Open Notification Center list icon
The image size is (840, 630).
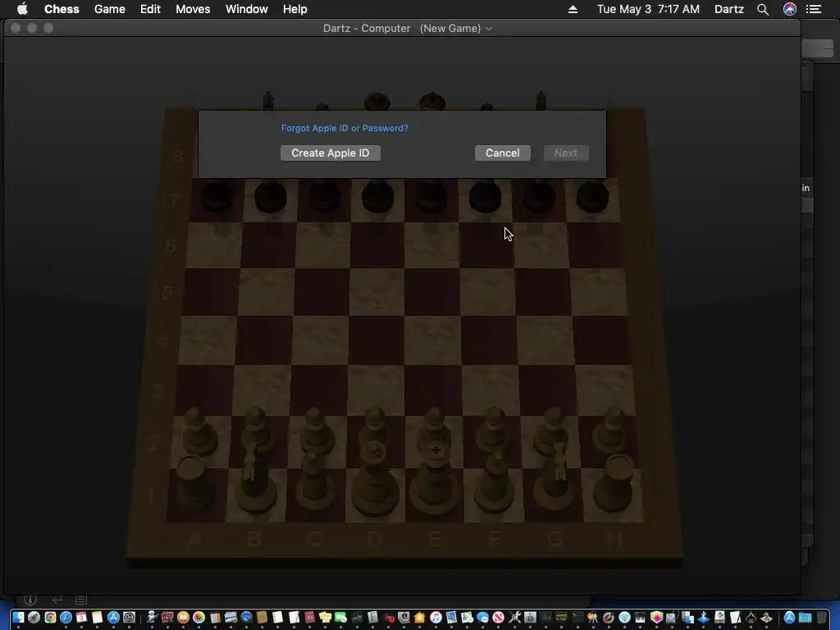click(x=814, y=9)
